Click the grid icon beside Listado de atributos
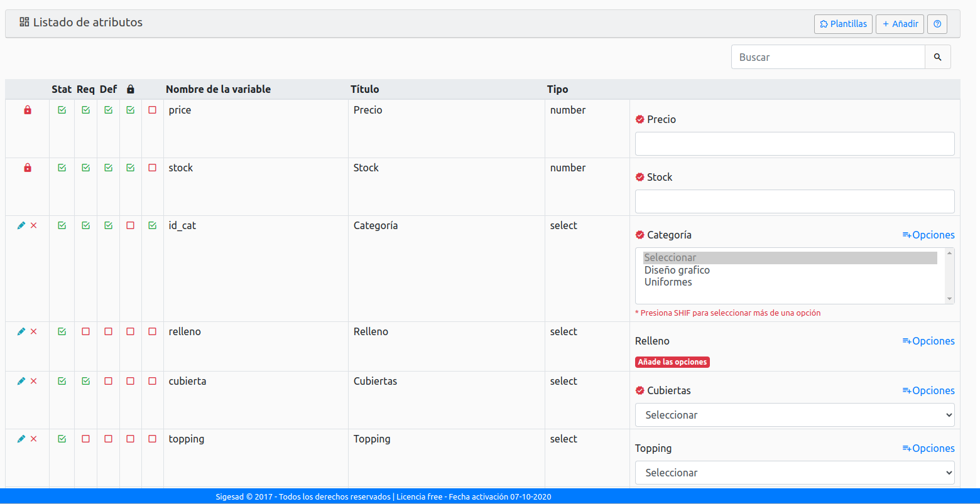This screenshot has width=980, height=504. click(x=24, y=22)
